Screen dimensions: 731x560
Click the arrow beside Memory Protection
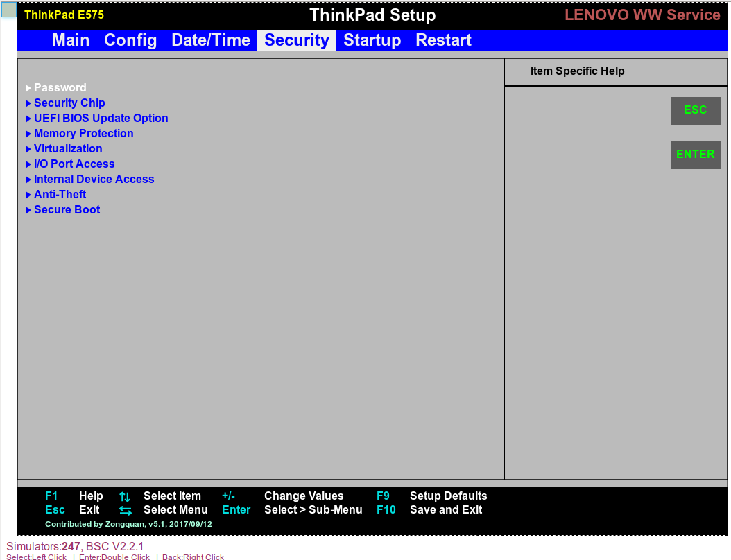point(28,134)
